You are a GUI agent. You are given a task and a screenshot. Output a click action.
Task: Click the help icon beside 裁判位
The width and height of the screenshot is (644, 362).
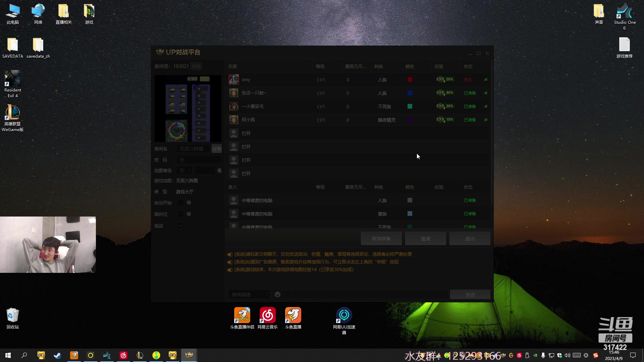pos(189,214)
